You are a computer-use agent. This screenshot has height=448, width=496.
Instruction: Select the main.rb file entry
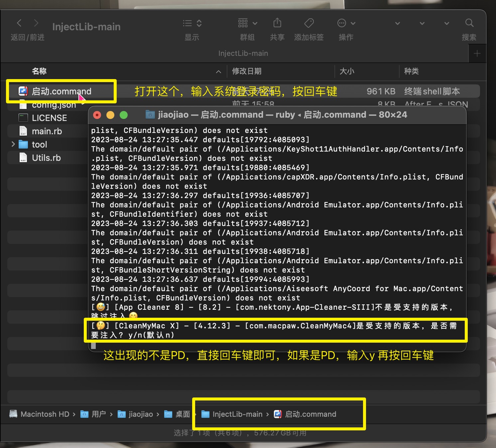point(47,131)
